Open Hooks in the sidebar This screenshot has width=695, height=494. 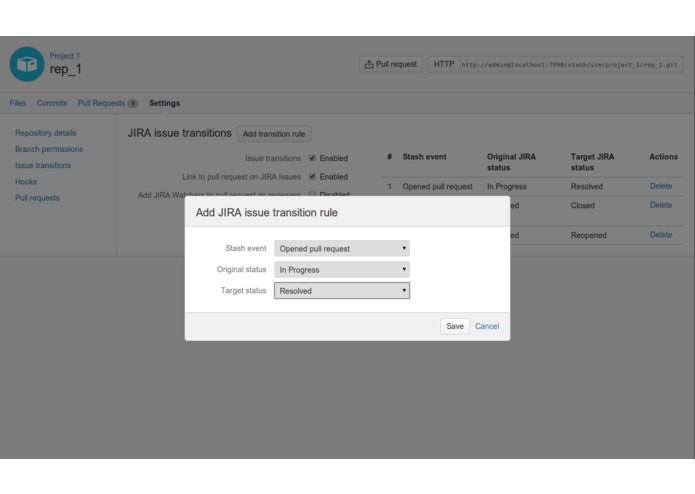tap(26, 182)
